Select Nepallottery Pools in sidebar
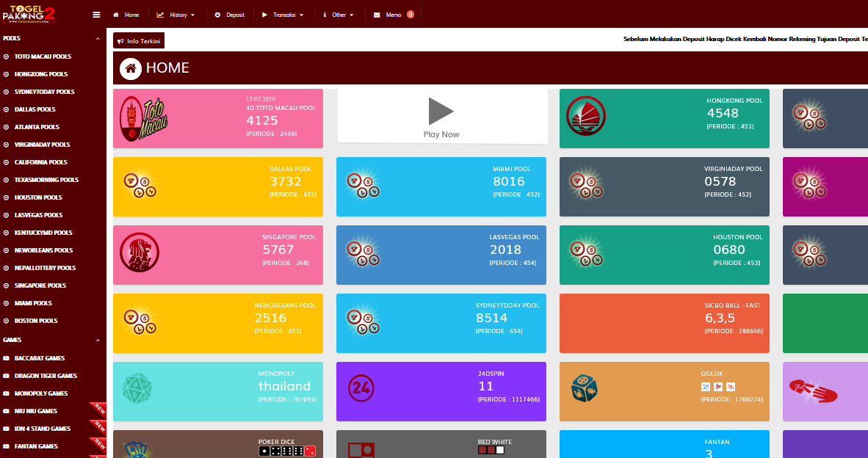The width and height of the screenshot is (868, 458). click(45, 269)
